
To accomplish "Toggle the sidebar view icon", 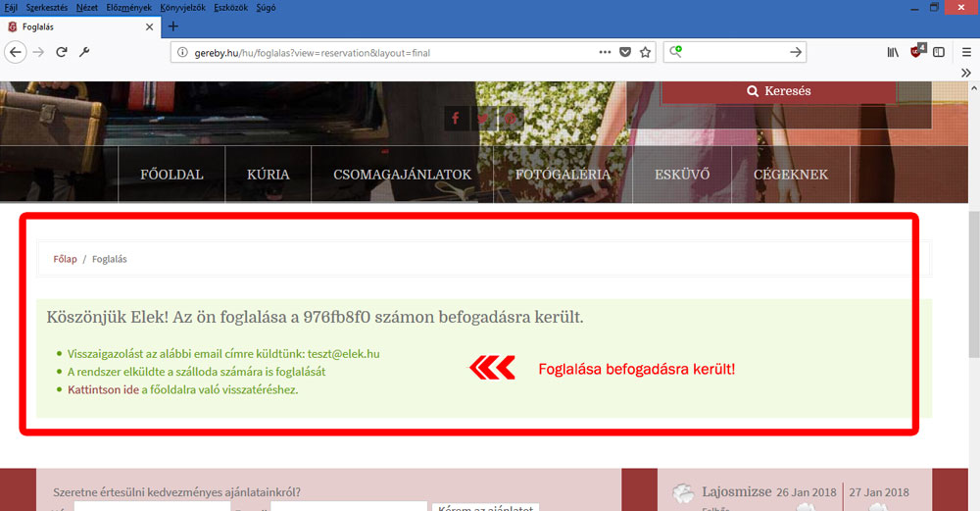I will pos(939,52).
